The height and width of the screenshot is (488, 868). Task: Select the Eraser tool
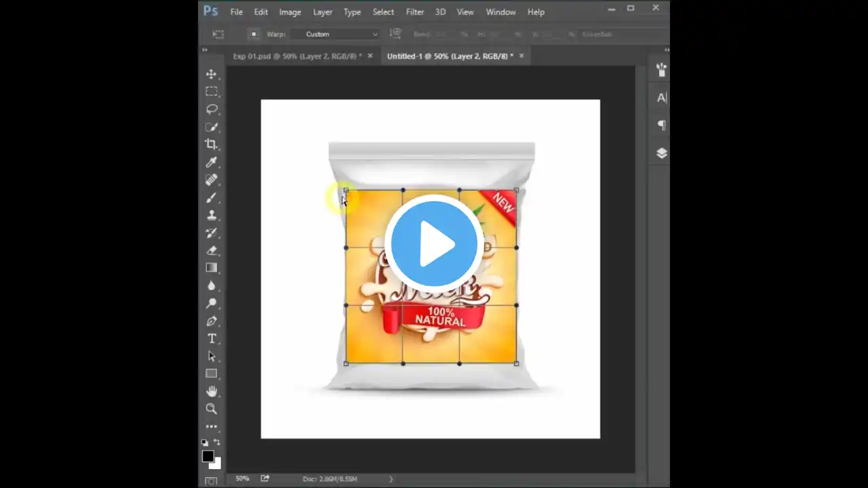(212, 250)
